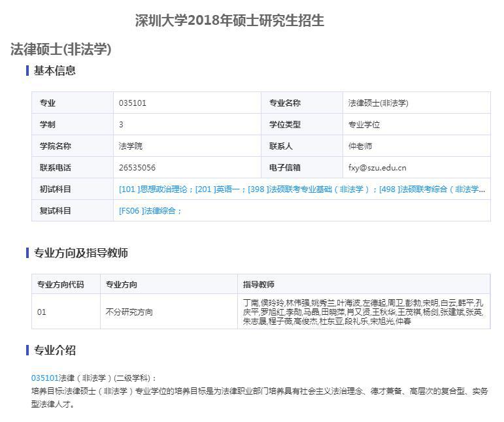Click the 学制 label cell
Image resolution: width=504 pixels, height=422 pixels.
73,124
